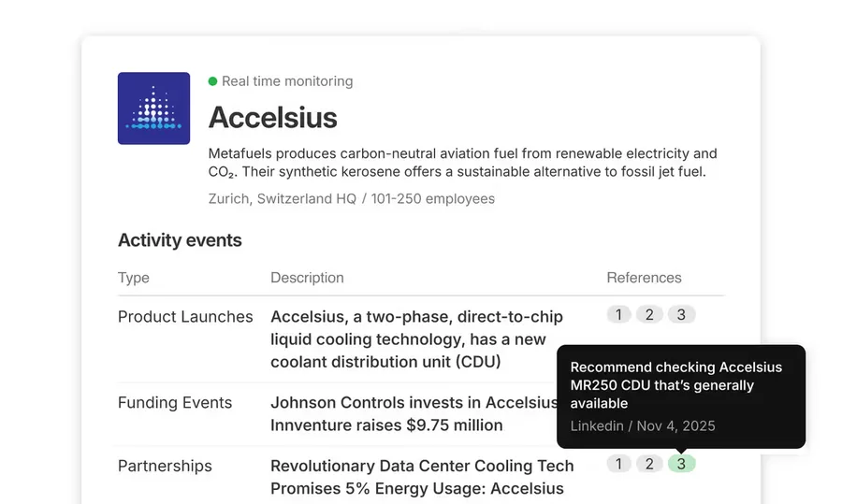Click the Zurich, Switzerland HQ location text
Image resolution: width=842 pixels, height=504 pixels.
coord(283,198)
